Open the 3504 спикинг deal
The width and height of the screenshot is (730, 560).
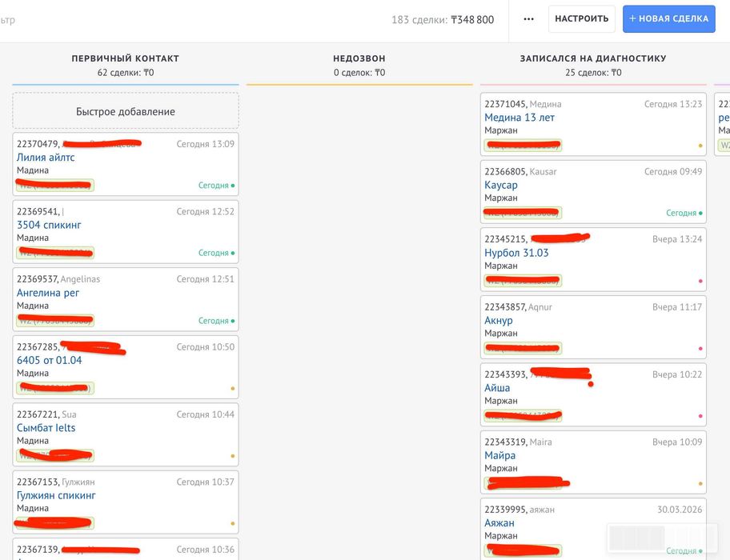click(49, 225)
